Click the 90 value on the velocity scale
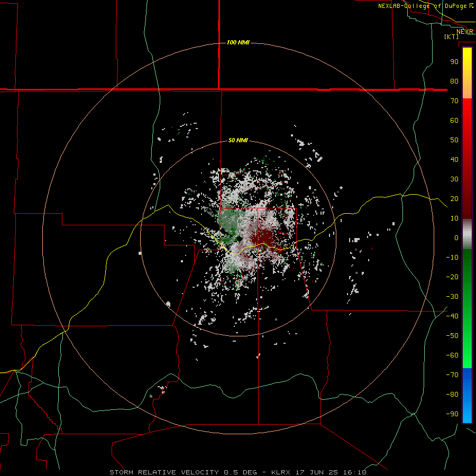The width and height of the screenshot is (476, 476). (454, 62)
